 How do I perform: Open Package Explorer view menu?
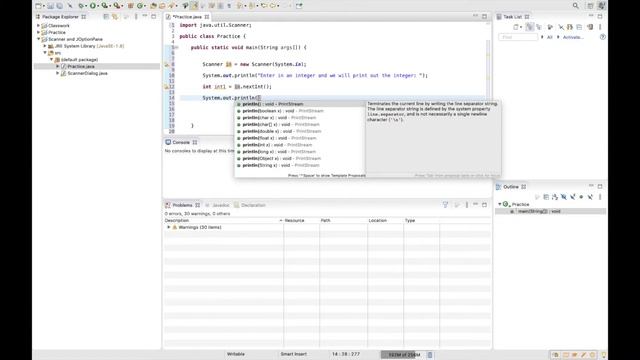136,17
